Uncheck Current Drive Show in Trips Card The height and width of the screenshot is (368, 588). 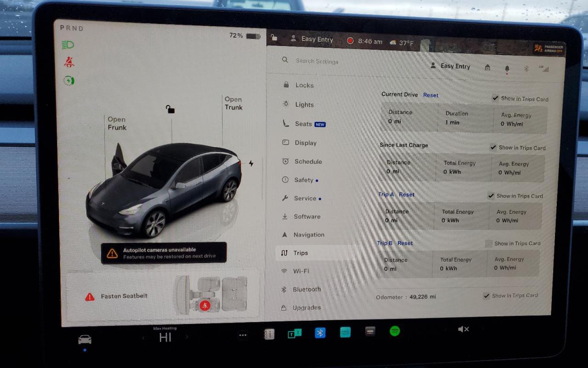coord(495,98)
